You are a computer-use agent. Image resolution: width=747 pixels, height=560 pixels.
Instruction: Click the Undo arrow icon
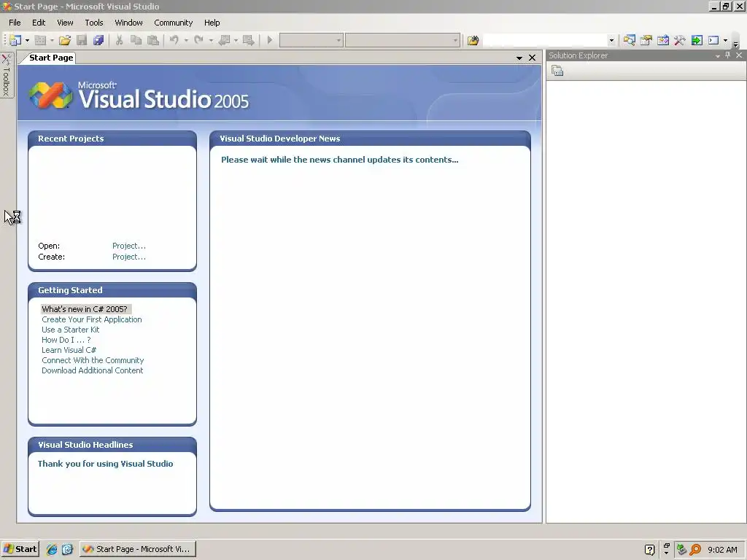point(174,41)
